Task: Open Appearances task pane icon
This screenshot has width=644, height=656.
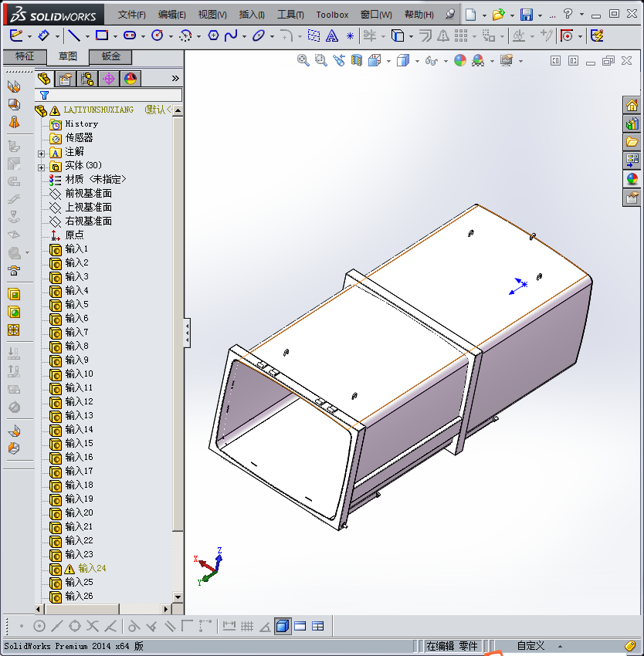Action: (x=632, y=179)
